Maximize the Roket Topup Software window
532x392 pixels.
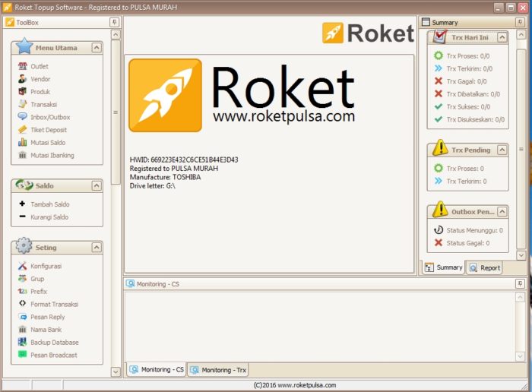(511, 8)
